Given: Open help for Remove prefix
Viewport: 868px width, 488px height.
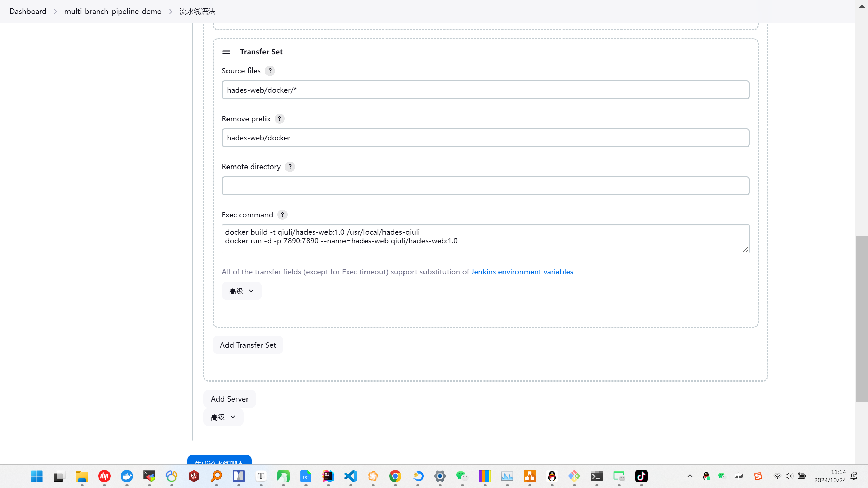Looking at the screenshot, I should point(279,119).
